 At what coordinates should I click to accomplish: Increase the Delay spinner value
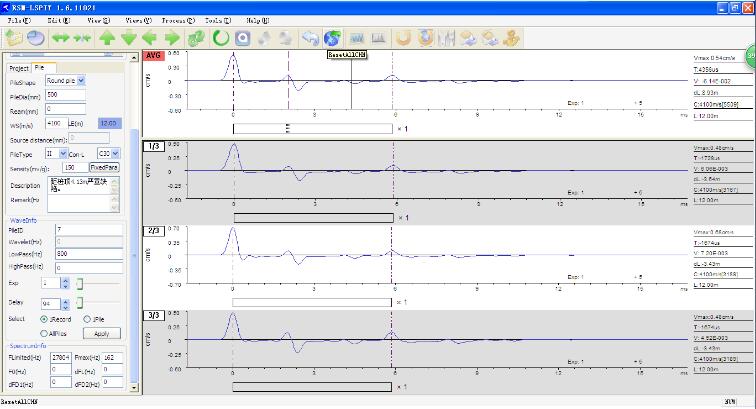(x=66, y=301)
